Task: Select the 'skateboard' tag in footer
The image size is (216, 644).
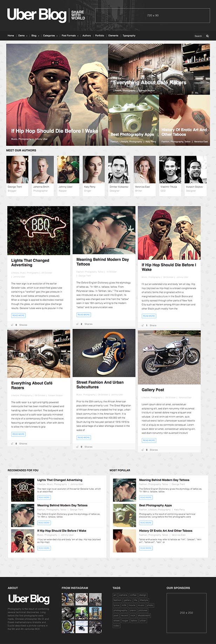Action: click(x=144, y=616)
